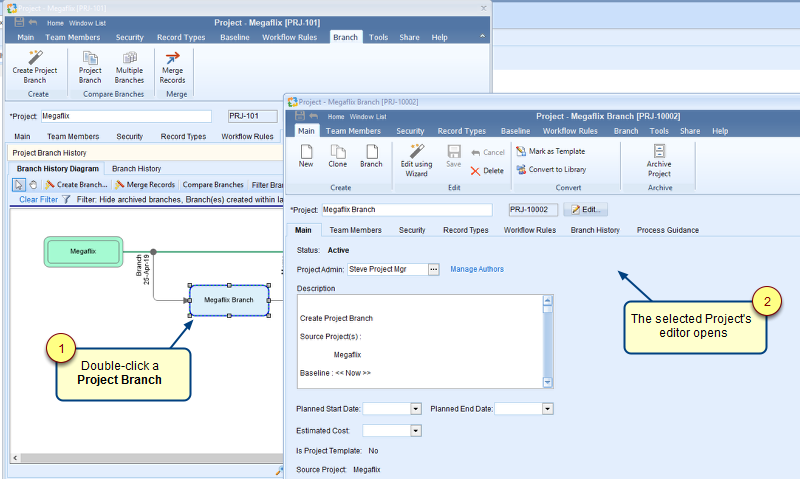Select Branch History Diagram tab
800x479 pixels.
[x=58, y=168]
